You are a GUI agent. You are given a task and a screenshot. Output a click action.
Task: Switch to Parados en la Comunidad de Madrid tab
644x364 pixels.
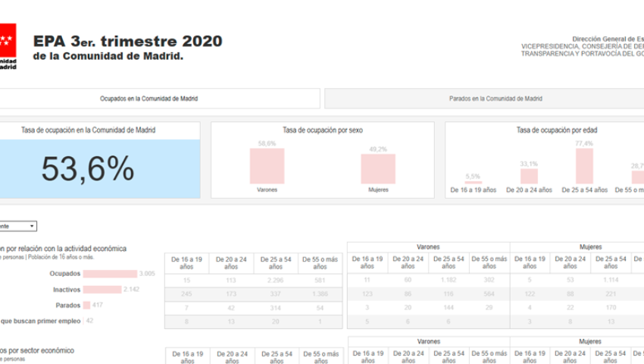coord(484,99)
